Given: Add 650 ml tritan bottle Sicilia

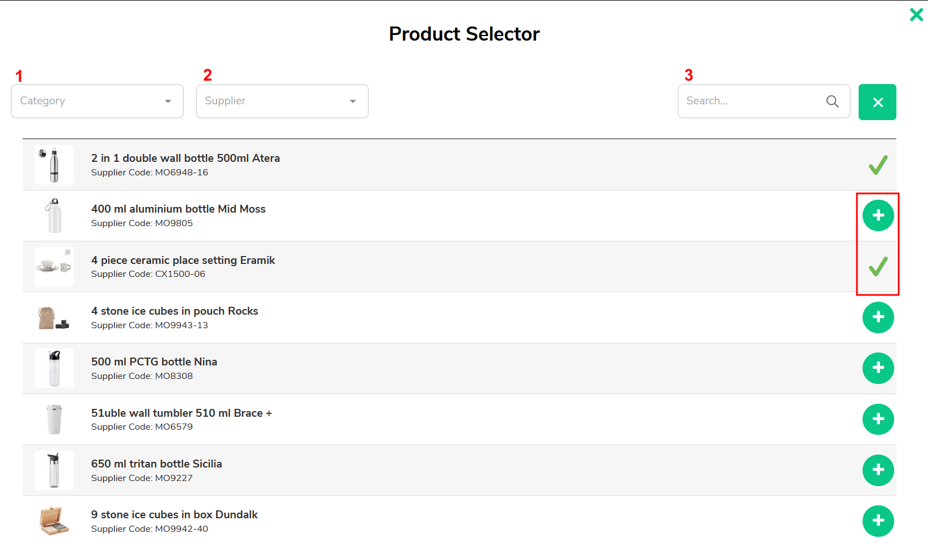Looking at the screenshot, I should pos(878,470).
